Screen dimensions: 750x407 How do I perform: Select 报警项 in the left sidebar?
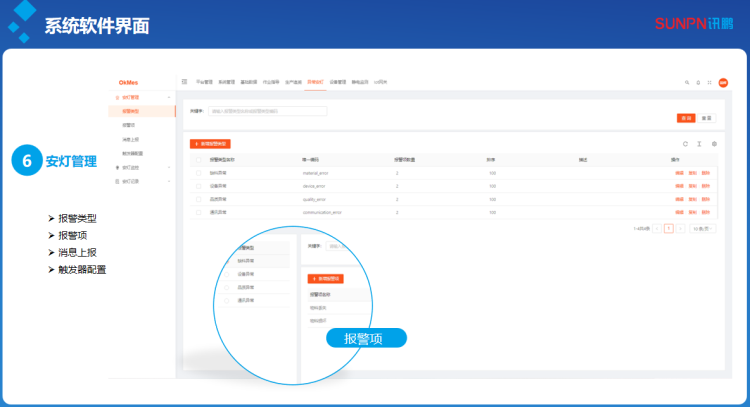click(x=129, y=125)
